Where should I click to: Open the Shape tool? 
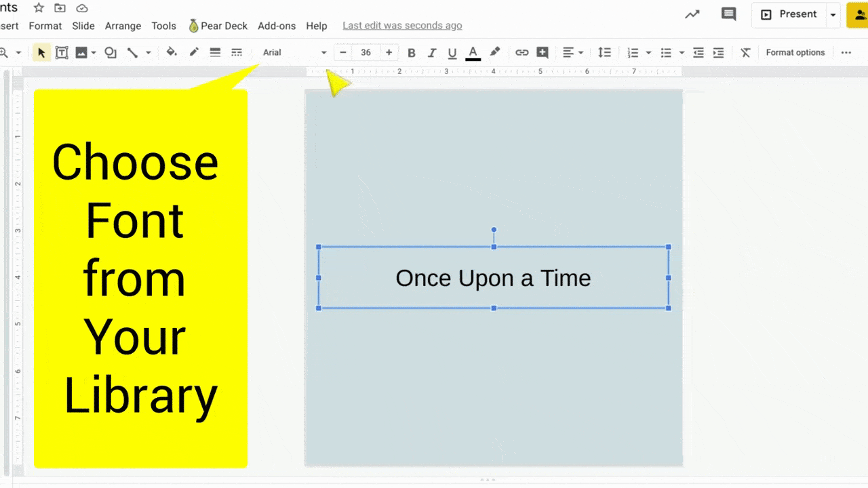(111, 52)
